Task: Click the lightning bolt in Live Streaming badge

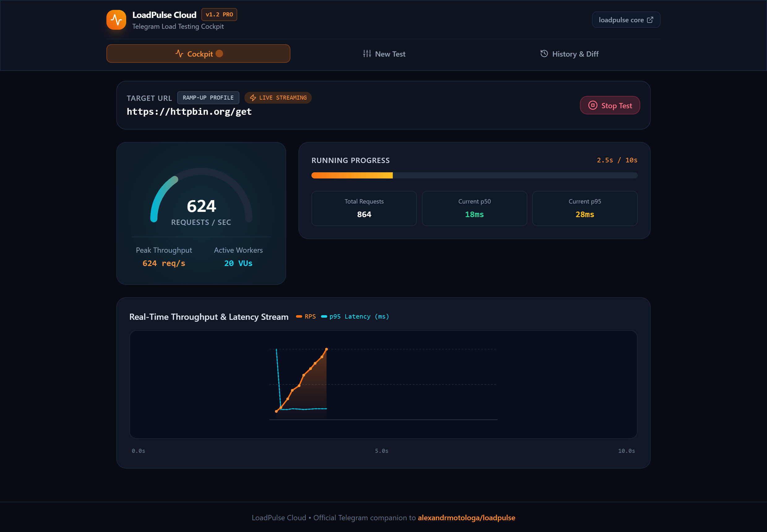Action: [x=253, y=98]
